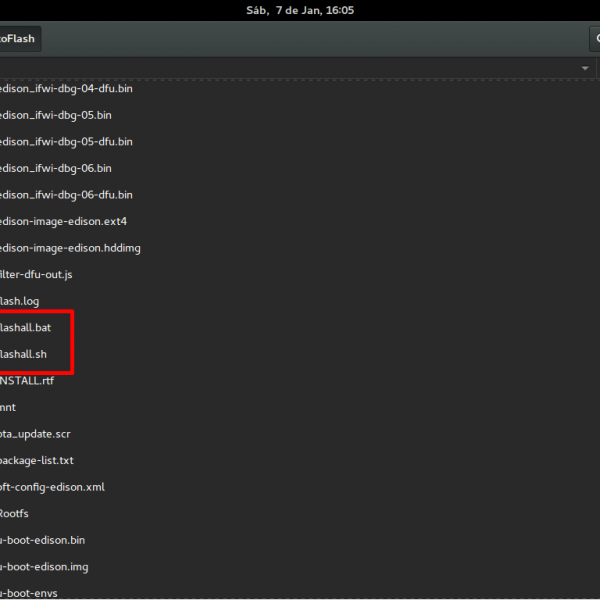Open the column sort dropdown arrow

585,68
